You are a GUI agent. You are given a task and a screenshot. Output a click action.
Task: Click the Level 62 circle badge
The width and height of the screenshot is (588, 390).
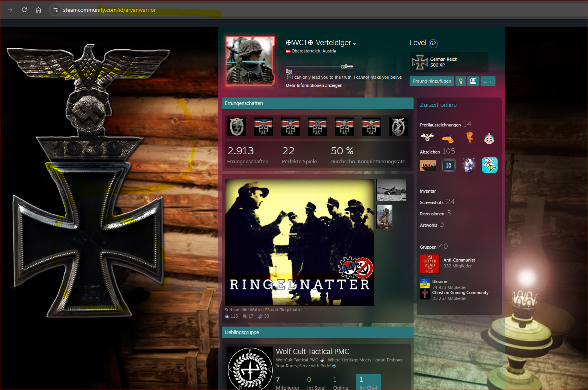(433, 43)
